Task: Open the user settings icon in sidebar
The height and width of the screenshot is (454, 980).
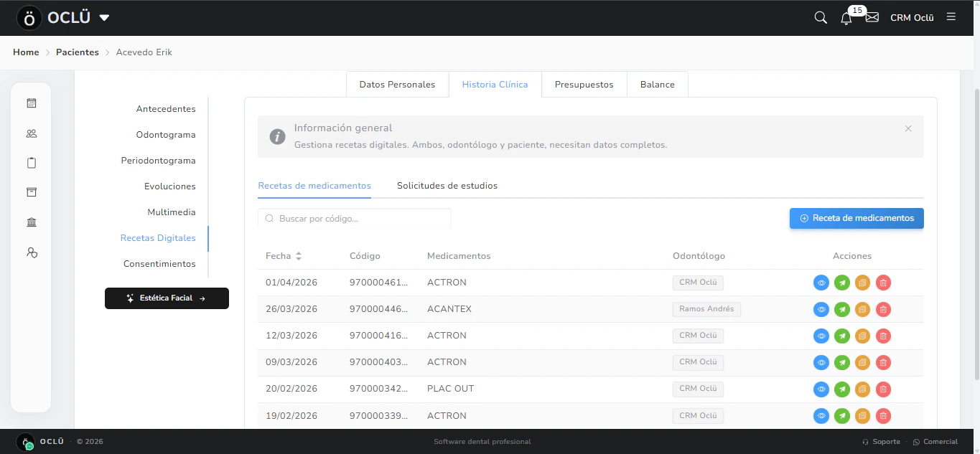Action: point(32,252)
